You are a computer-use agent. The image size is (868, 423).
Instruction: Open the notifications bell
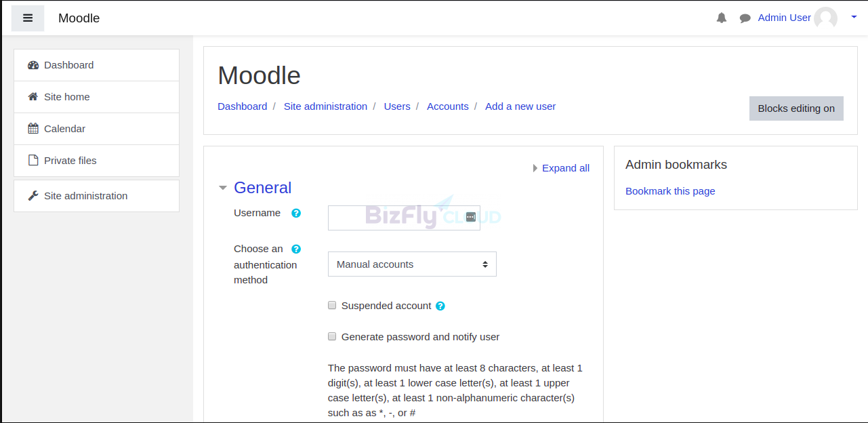tap(722, 18)
